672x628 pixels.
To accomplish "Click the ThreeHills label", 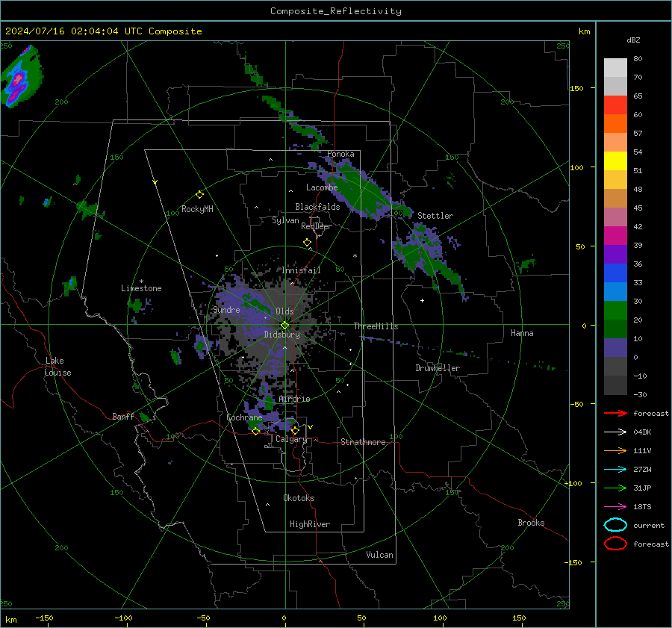I will [376, 326].
